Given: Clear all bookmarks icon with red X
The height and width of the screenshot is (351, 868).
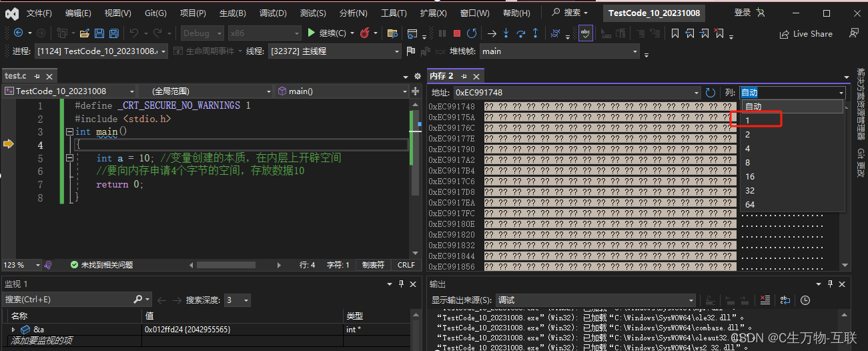Looking at the screenshot, I should point(719,33).
